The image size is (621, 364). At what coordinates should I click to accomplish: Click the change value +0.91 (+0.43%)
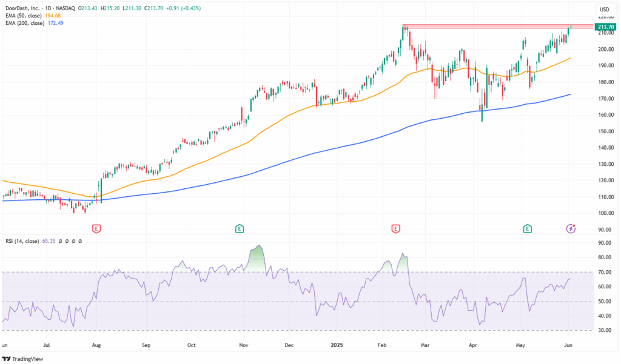[x=184, y=8]
